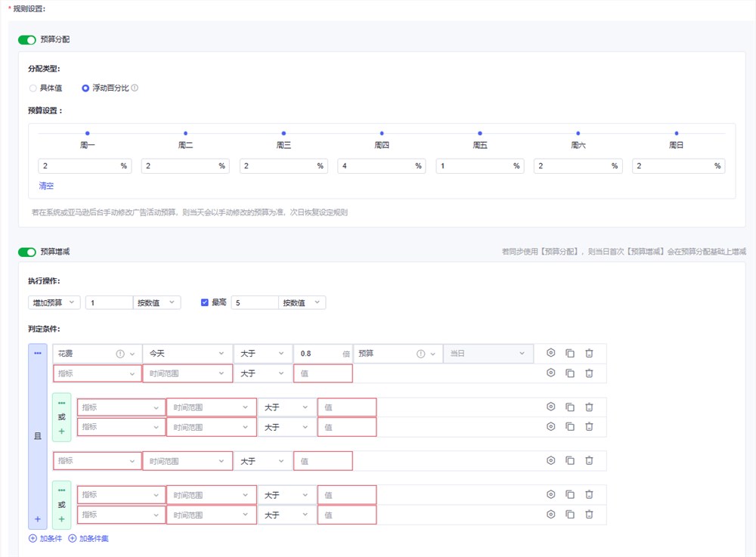The image size is (756, 557).
Task: Disable the 预算增减 switch
Action: coord(27,252)
